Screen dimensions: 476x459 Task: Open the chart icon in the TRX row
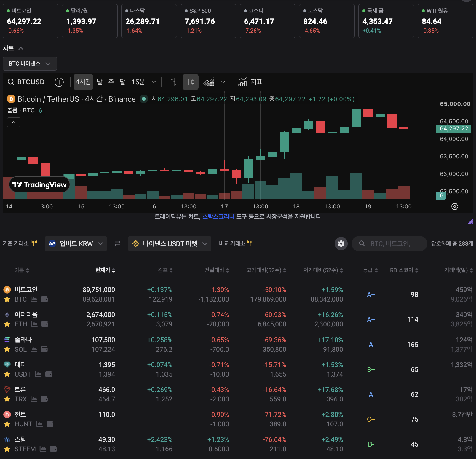34,399
